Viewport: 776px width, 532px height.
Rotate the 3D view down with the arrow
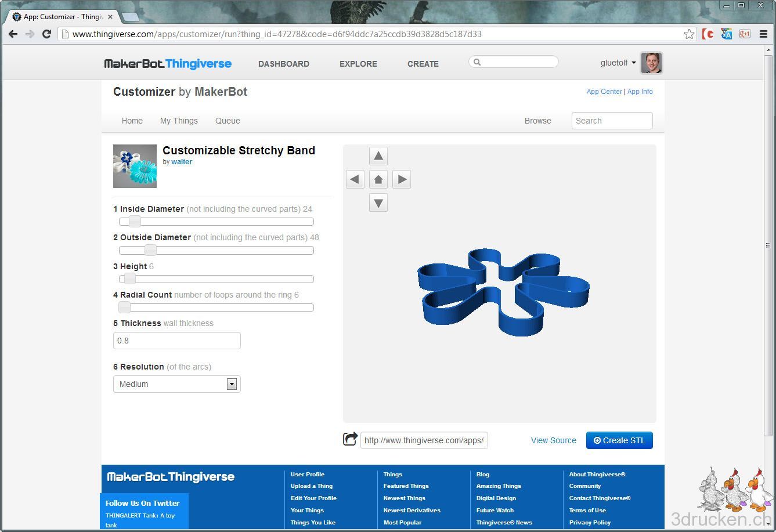[378, 202]
